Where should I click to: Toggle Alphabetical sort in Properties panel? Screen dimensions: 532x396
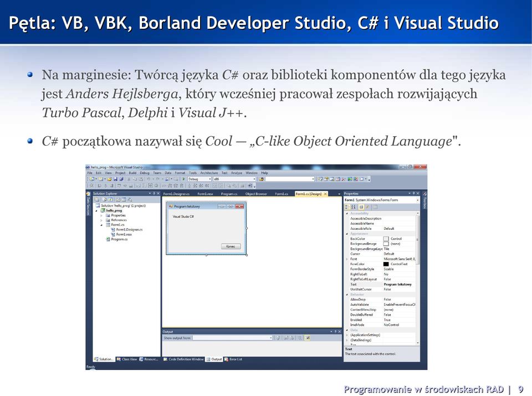click(354, 207)
